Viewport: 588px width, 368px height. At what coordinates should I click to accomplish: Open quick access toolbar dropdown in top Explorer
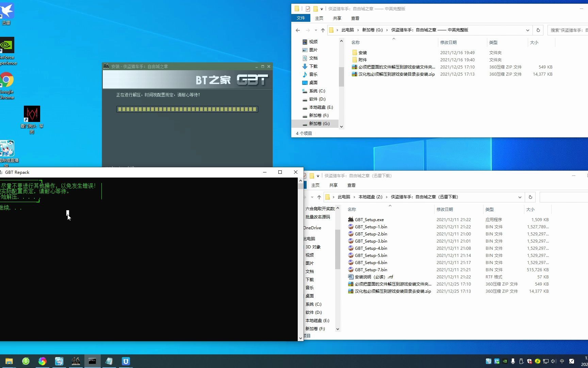pos(322,9)
